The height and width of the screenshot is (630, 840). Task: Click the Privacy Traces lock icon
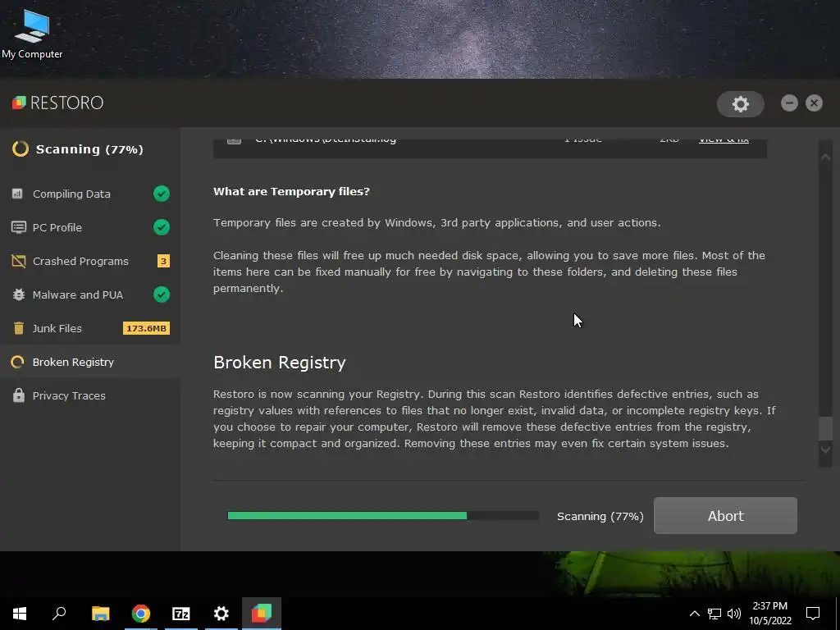(x=19, y=395)
